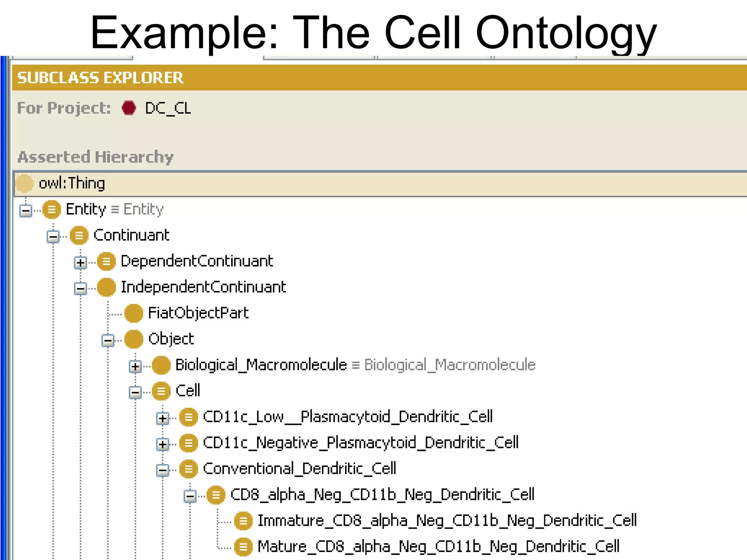Click the owl:Thing class icon
747x560 pixels.
pyautogui.click(x=24, y=183)
